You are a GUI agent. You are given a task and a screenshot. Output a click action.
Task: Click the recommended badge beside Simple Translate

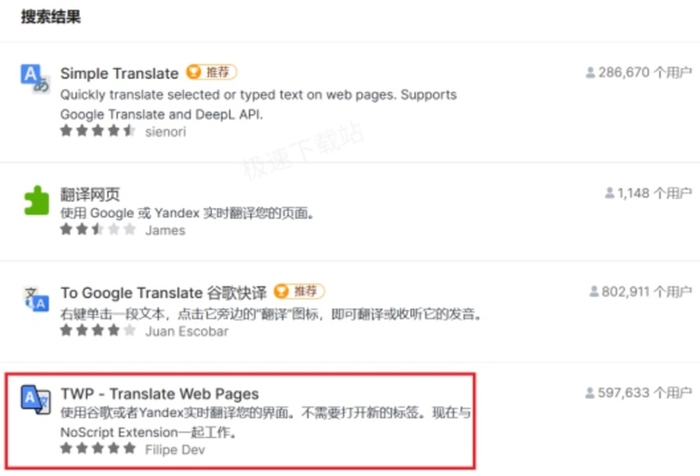[212, 72]
